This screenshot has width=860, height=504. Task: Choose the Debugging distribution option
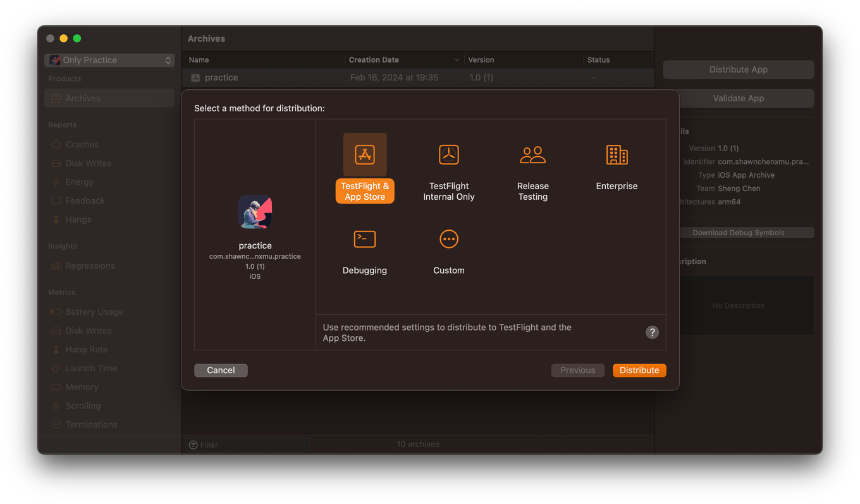365,252
